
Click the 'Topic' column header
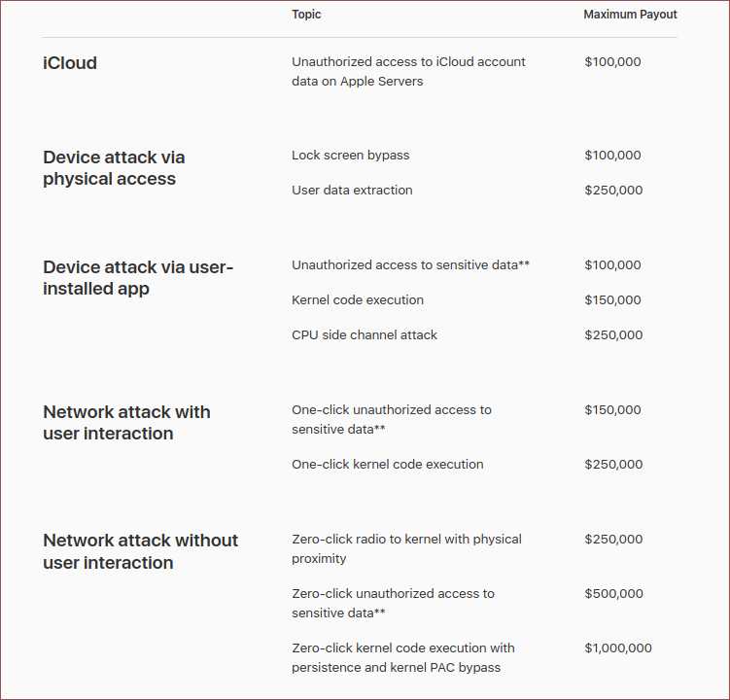click(306, 15)
